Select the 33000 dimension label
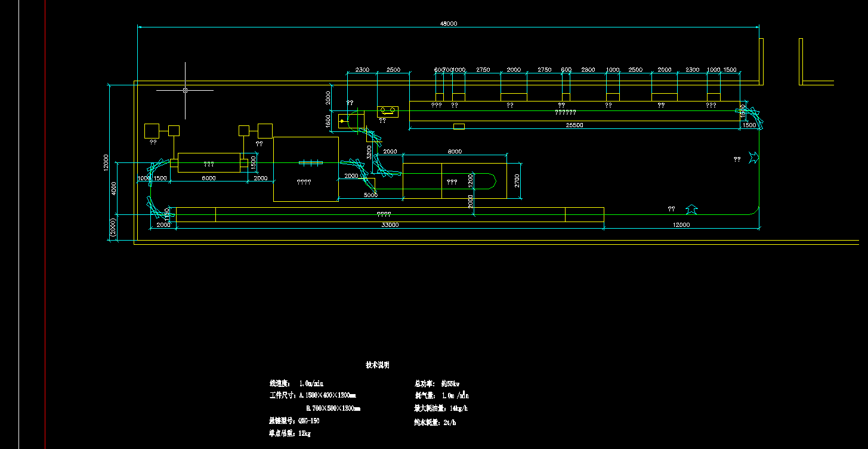 coord(390,225)
